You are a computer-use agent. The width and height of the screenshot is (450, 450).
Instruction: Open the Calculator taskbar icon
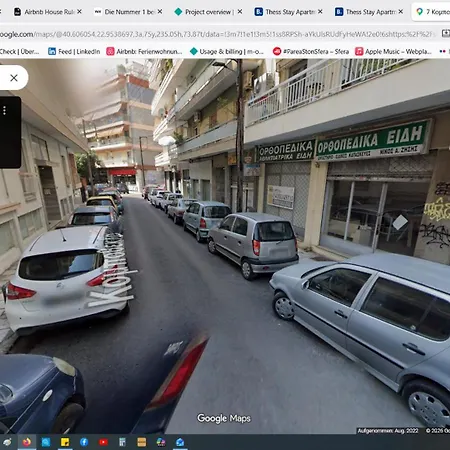(x=122, y=442)
